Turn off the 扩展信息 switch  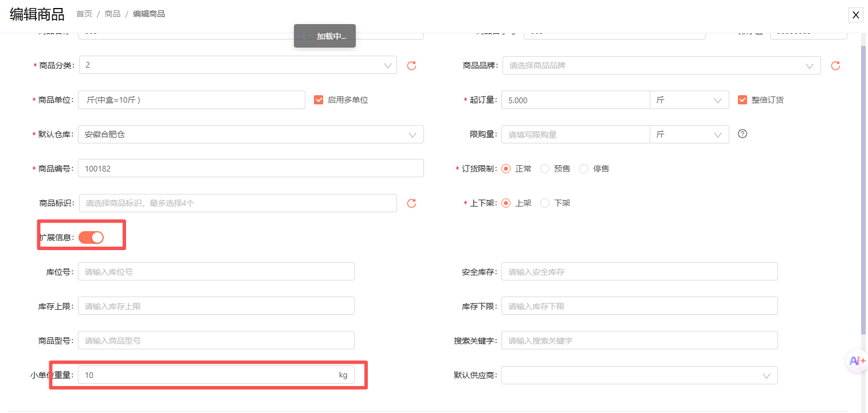coord(91,237)
